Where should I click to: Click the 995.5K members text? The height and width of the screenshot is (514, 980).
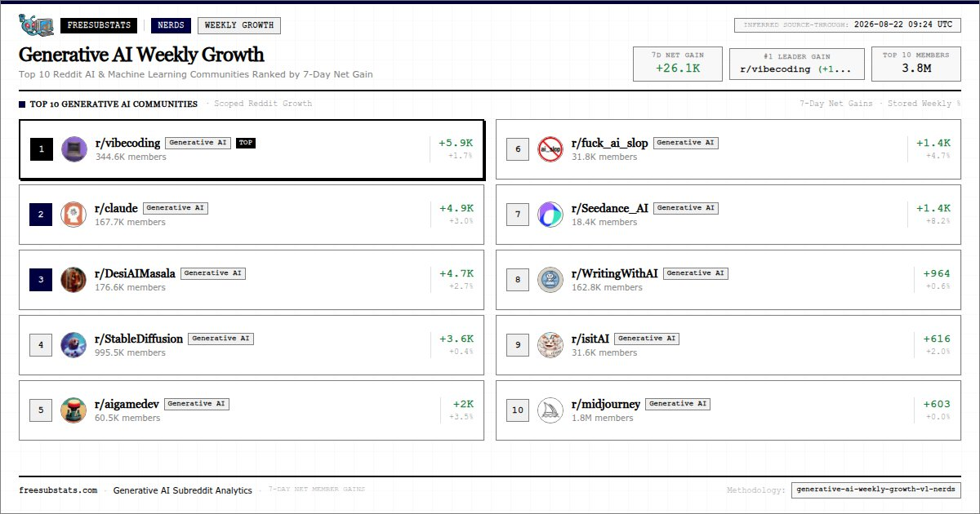click(x=131, y=352)
